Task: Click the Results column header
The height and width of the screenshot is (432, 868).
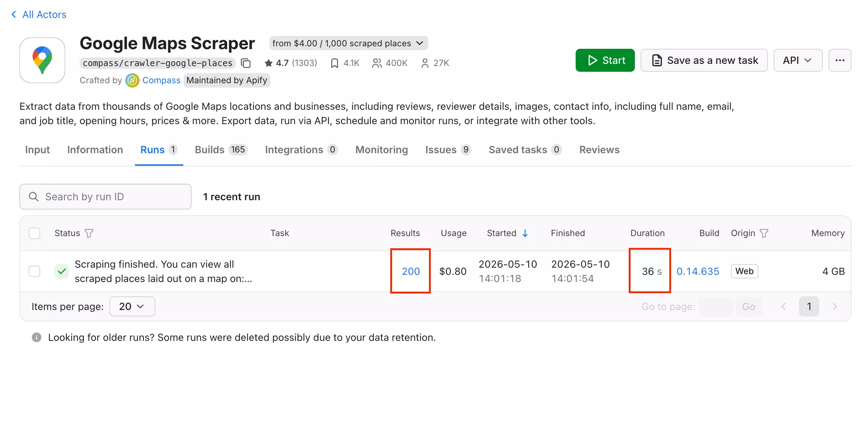Action: [405, 233]
